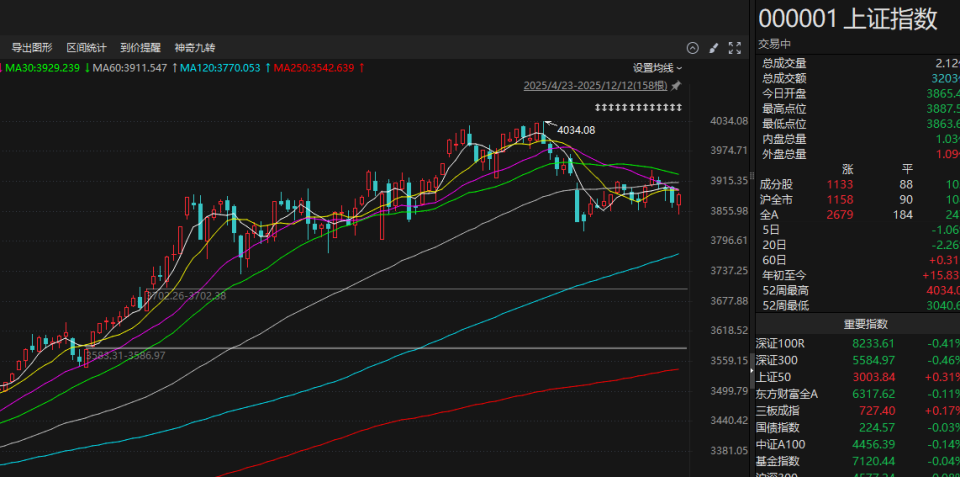Select the MA250:3542.639 label
Image resolution: width=960 pixels, height=477 pixels.
(314, 68)
